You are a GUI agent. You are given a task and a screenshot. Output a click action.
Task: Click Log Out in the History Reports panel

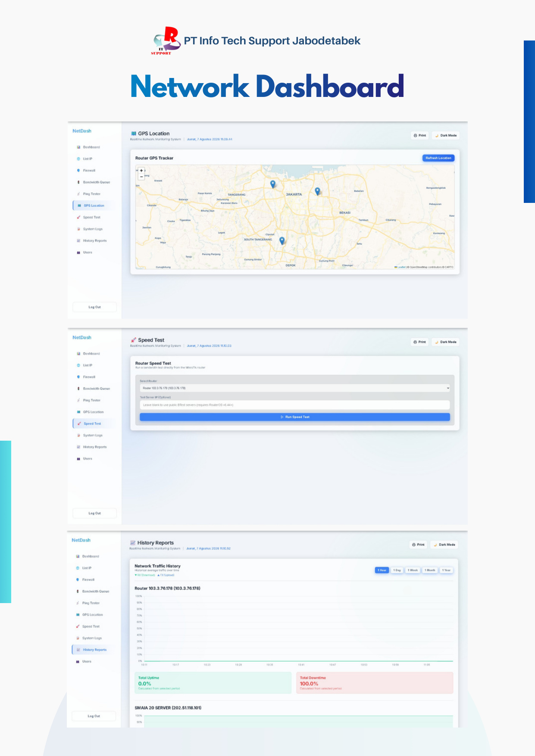click(x=94, y=716)
